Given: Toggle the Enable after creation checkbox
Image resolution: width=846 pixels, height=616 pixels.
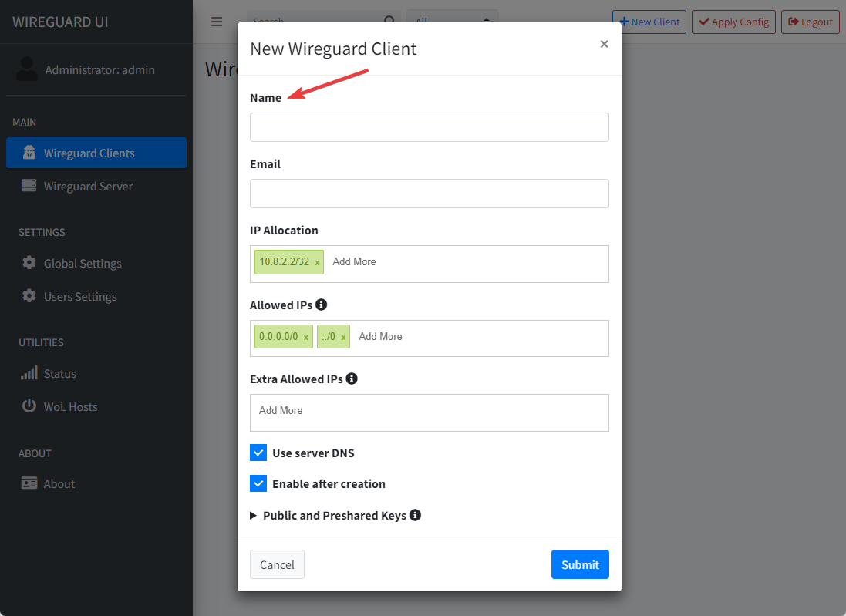Looking at the screenshot, I should click(x=258, y=483).
